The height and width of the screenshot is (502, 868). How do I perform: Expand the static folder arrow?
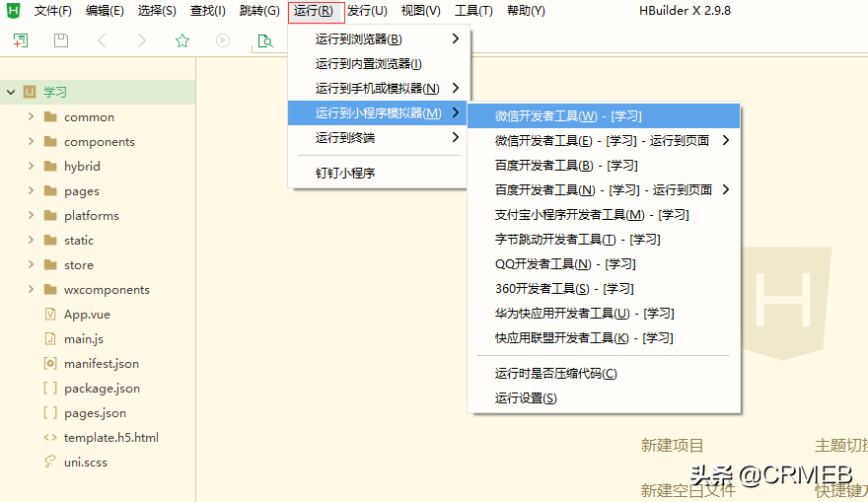31,240
